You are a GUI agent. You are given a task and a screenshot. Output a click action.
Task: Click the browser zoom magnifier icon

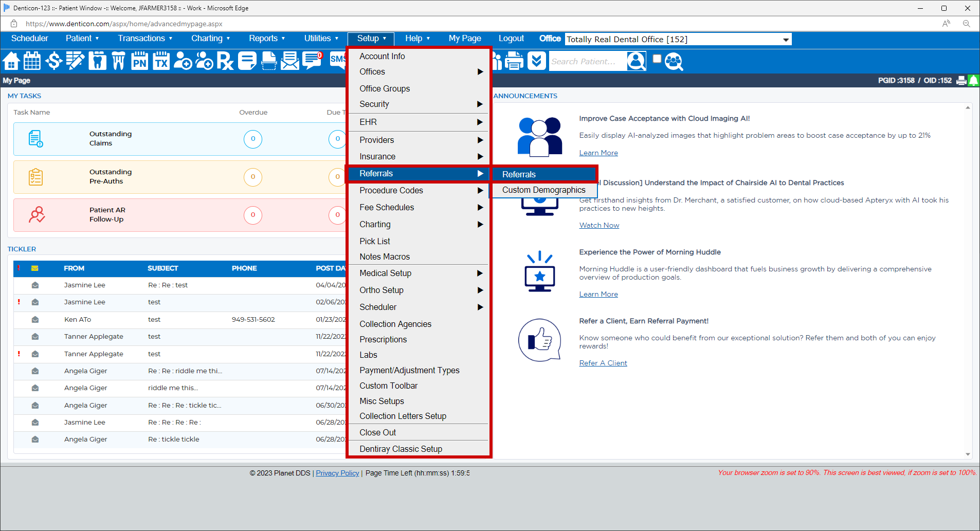point(967,24)
